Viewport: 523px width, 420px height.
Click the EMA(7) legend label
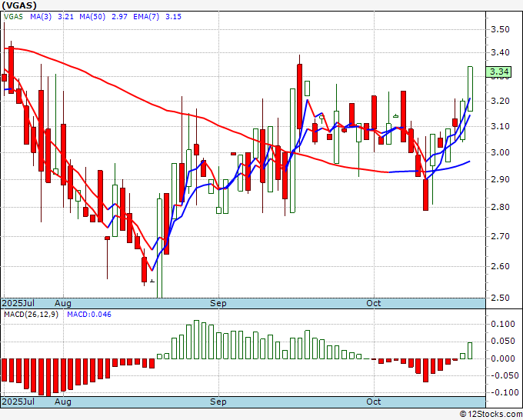pyautogui.click(x=146, y=17)
